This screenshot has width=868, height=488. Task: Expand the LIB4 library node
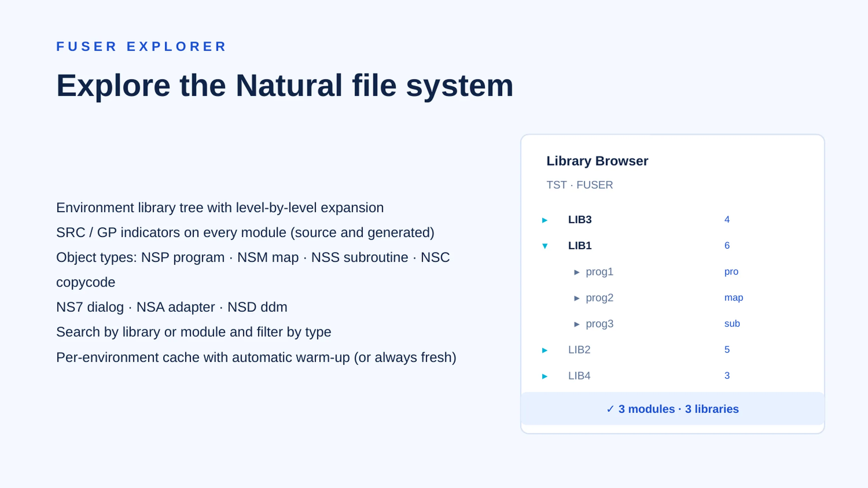click(545, 376)
